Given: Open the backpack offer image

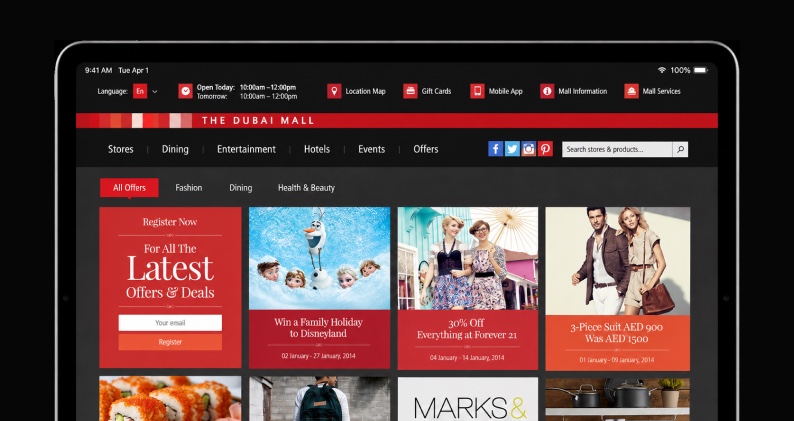Looking at the screenshot, I should pos(320,398).
